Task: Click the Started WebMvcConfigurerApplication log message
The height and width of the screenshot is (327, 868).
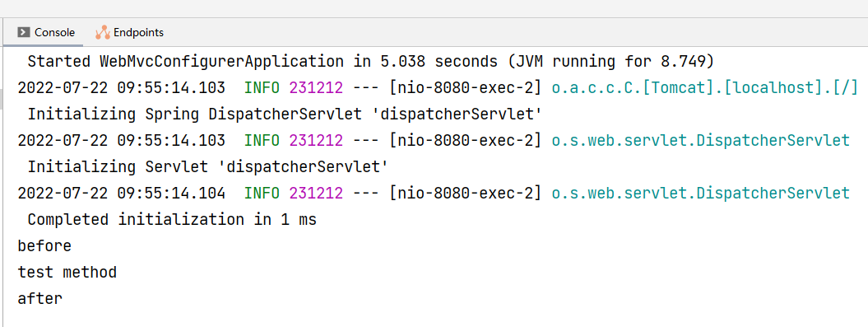Action: [371, 62]
